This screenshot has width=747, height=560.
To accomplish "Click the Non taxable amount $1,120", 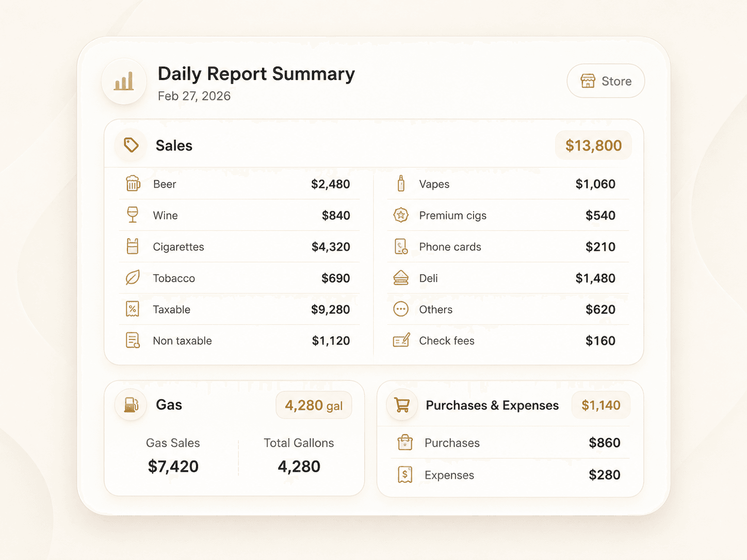I will point(331,341).
